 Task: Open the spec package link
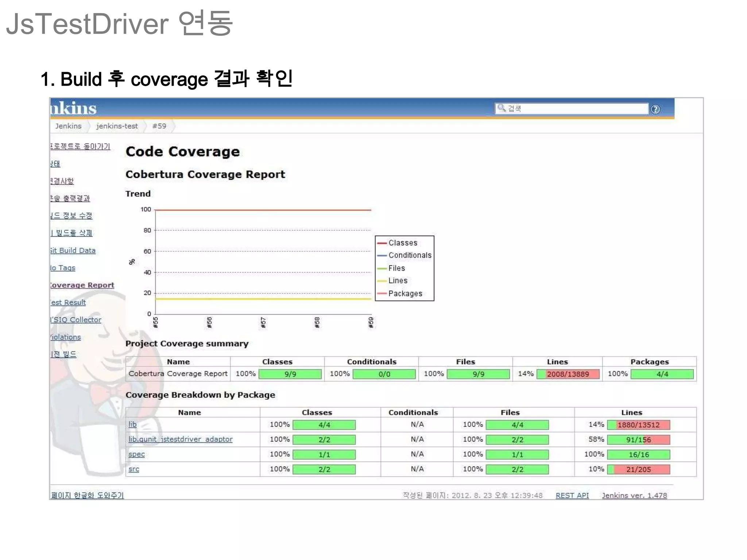point(136,454)
